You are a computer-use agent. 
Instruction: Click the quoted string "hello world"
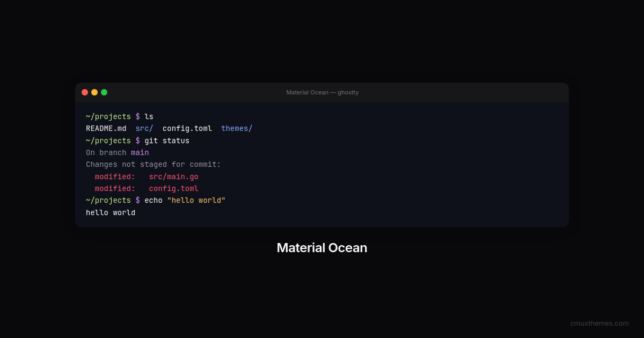click(196, 200)
